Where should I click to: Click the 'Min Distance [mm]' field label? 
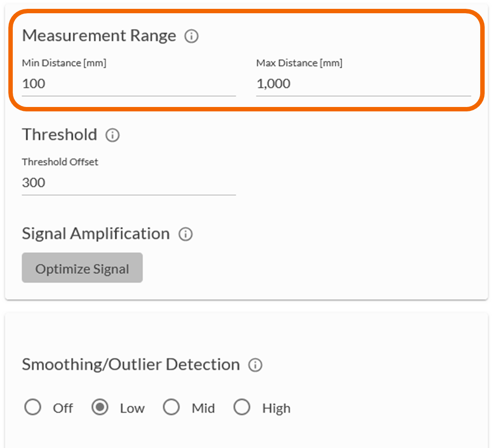click(x=64, y=63)
